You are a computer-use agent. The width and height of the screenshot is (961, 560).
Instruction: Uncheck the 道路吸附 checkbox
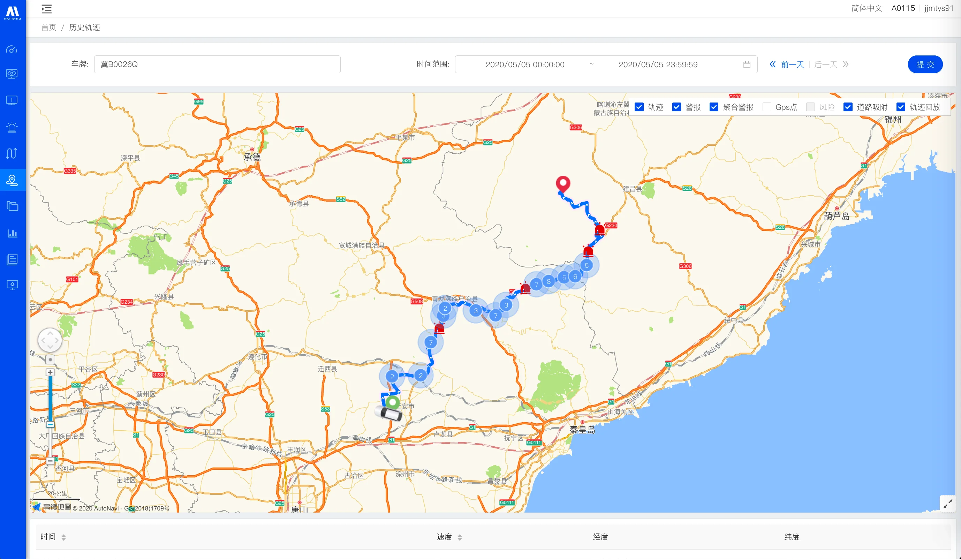click(848, 107)
